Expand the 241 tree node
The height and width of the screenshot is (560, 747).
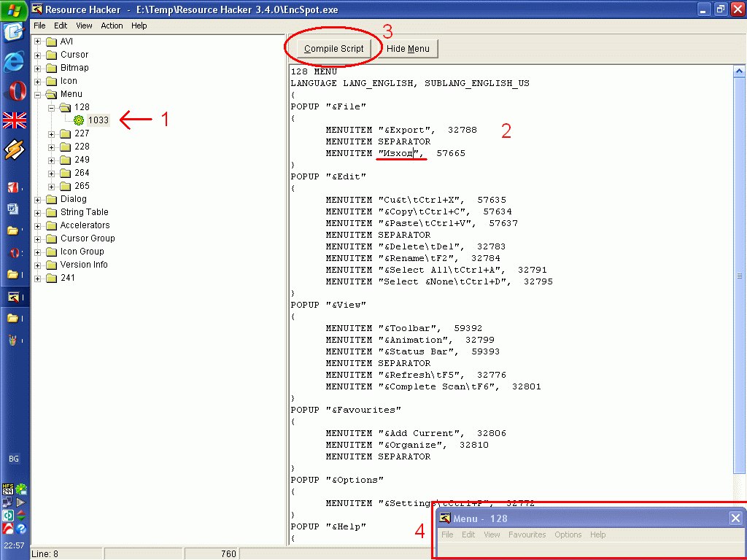point(38,279)
